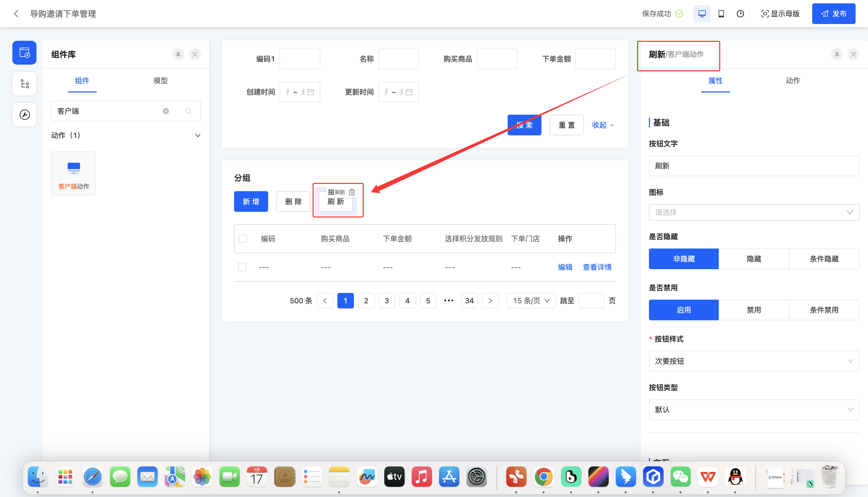Open the history clock icon
This screenshot has width=868, height=497.
(x=740, y=14)
